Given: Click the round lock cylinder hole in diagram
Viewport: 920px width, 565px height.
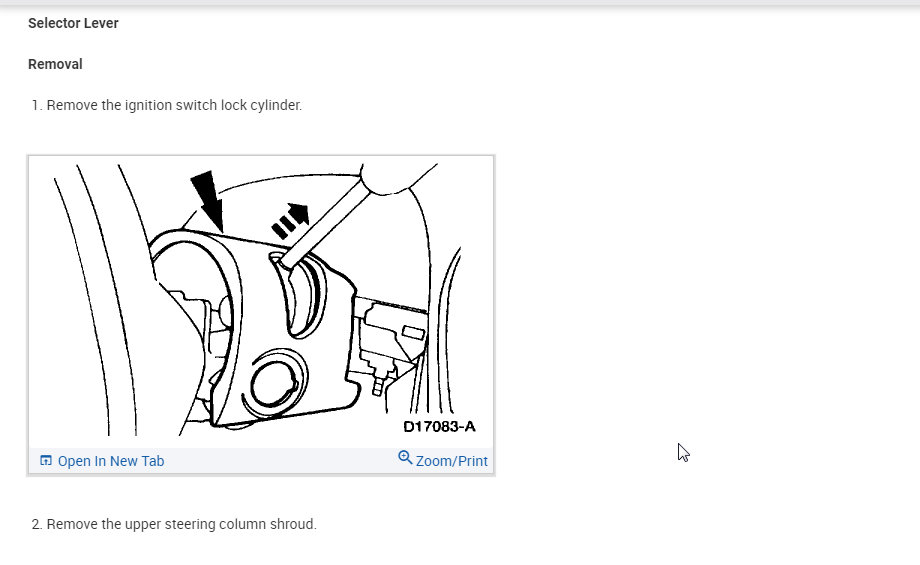Looking at the screenshot, I should click(x=275, y=383).
